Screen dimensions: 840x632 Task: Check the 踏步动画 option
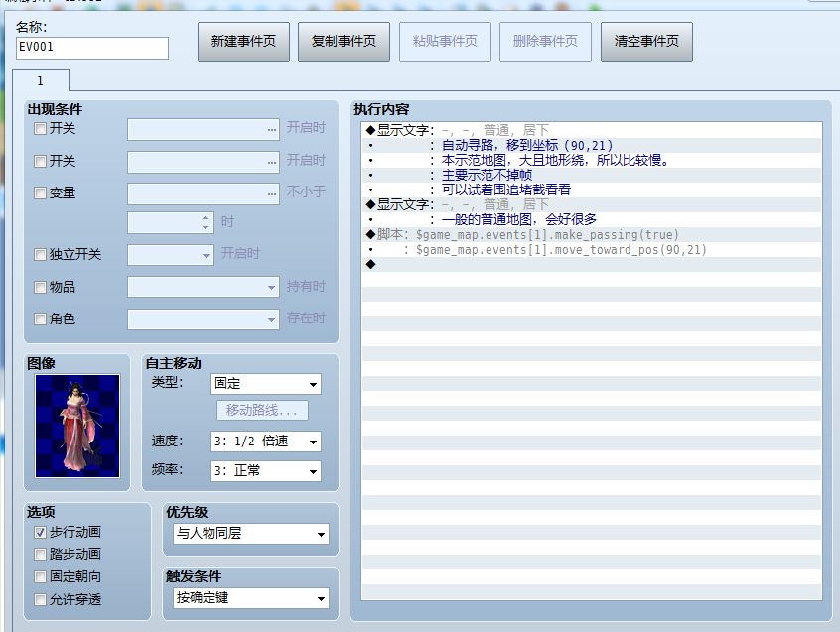(40, 554)
